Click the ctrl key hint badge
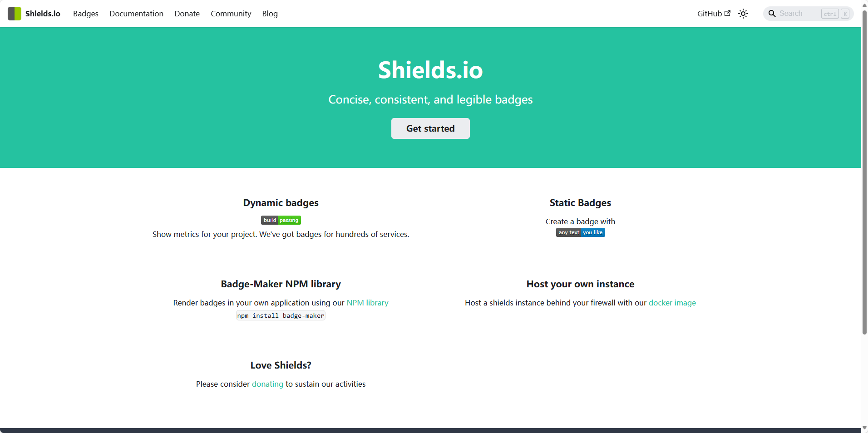Image resolution: width=868 pixels, height=433 pixels. 830,14
